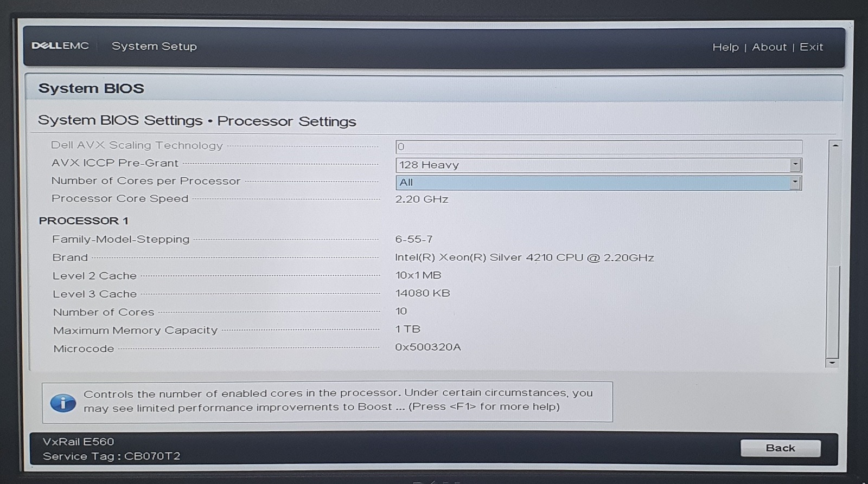
Task: Click the Microcode label
Action: pos(84,349)
